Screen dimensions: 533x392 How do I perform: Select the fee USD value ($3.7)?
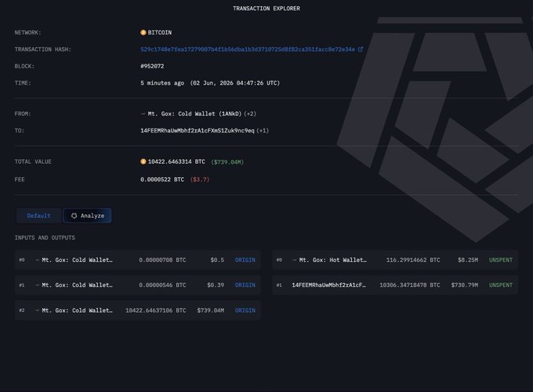click(x=200, y=180)
